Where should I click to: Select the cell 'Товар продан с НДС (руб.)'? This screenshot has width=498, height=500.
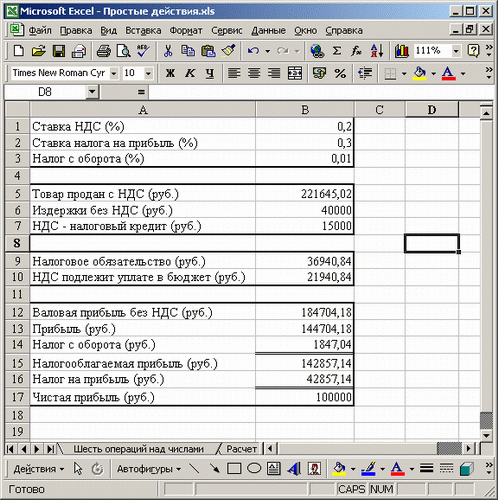click(143, 194)
